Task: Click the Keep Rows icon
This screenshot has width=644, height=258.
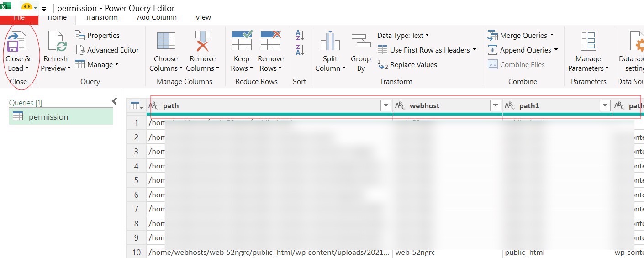Action: (242, 42)
